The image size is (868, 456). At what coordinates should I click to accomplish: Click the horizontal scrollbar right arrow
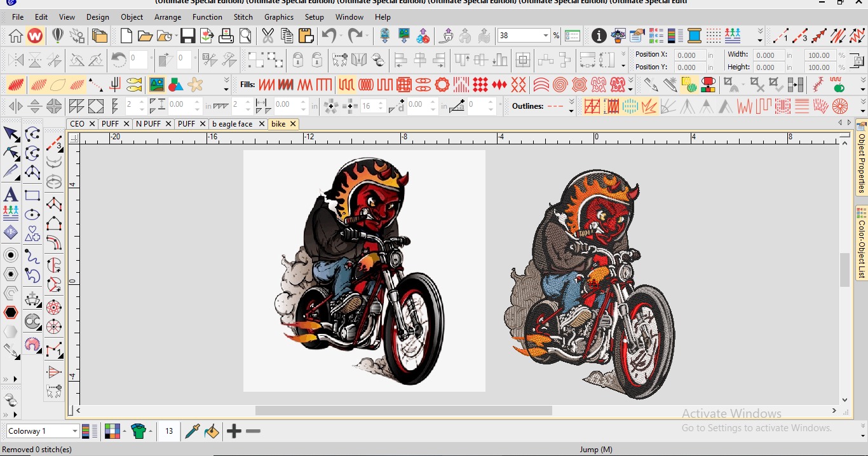(833, 411)
